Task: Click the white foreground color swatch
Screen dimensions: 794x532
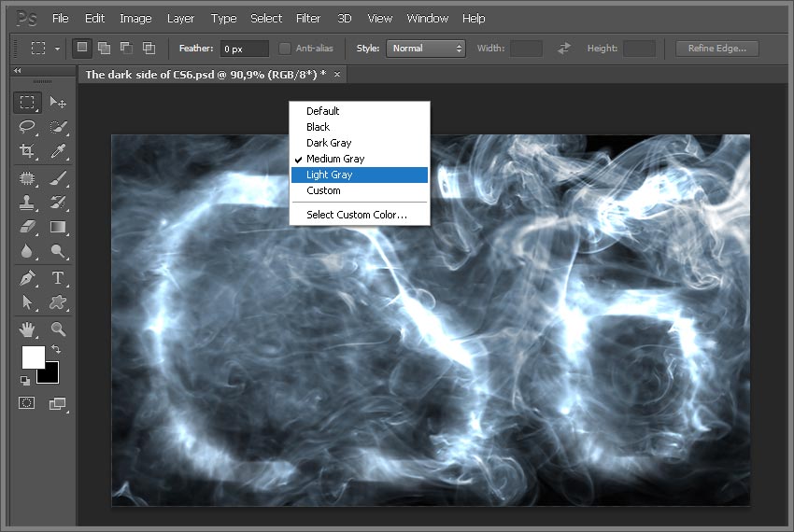Action: click(34, 357)
